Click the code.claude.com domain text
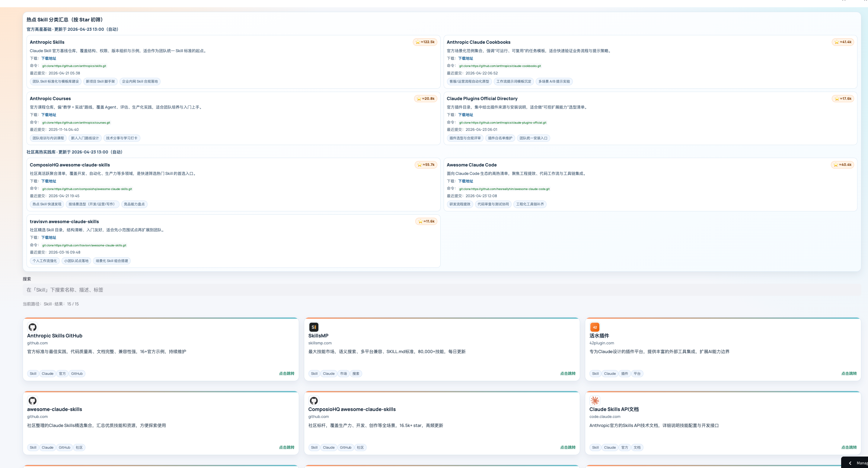Image resolution: width=868 pixels, height=468 pixels. click(x=605, y=416)
